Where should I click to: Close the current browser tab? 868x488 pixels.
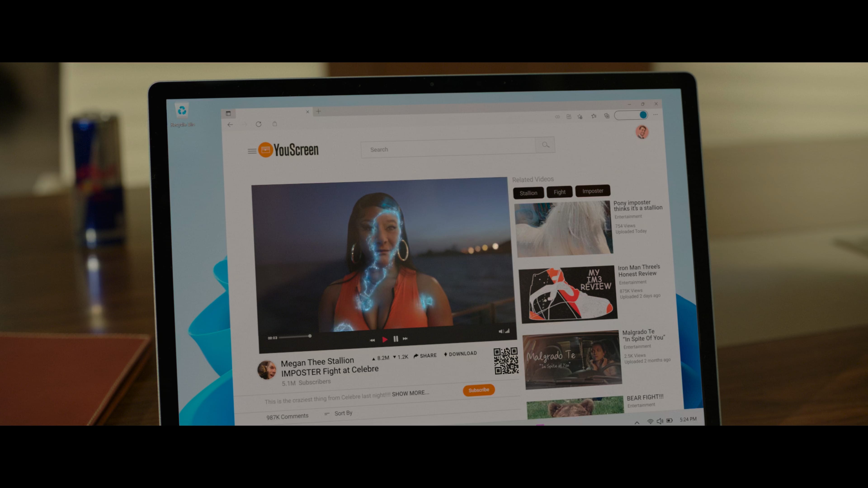coord(307,112)
